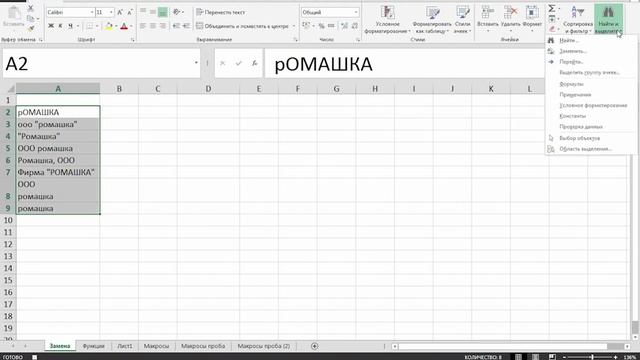Select the Format Painter brush icon
This screenshot has height=360, width=640.
click(31, 29)
